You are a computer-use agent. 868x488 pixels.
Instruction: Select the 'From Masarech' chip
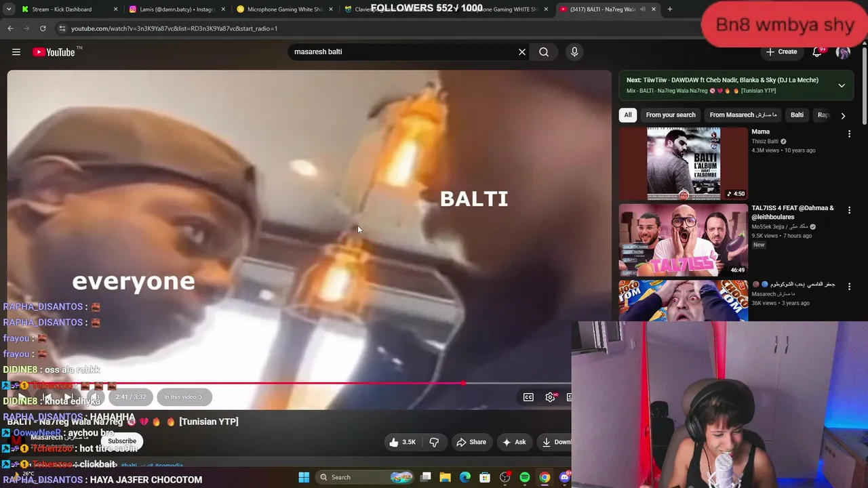coord(743,115)
